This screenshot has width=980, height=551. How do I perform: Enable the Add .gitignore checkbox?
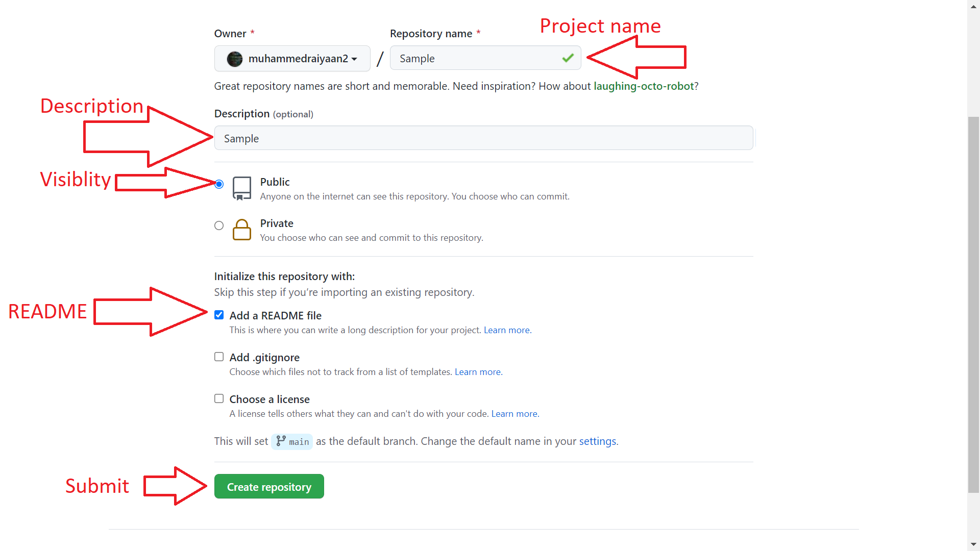(x=219, y=357)
